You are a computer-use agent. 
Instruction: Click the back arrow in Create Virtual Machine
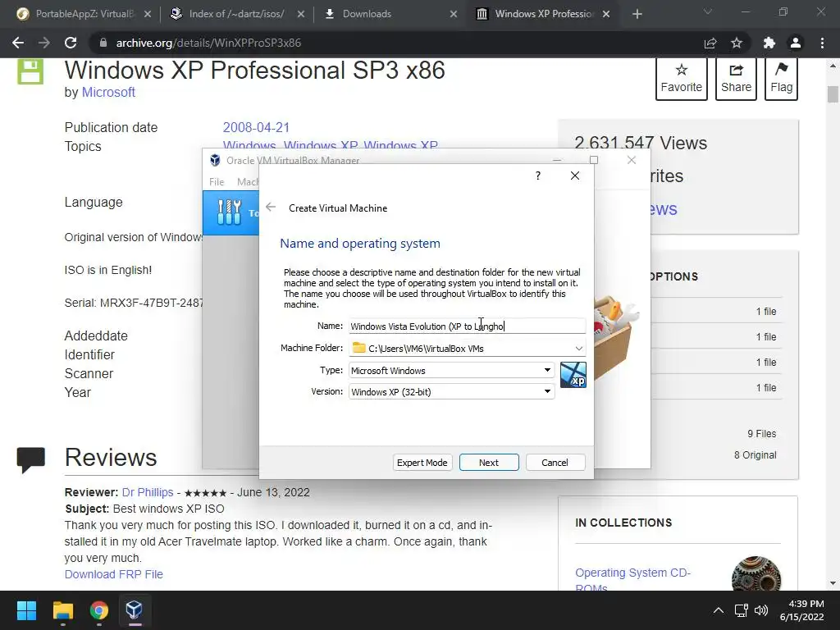271,208
